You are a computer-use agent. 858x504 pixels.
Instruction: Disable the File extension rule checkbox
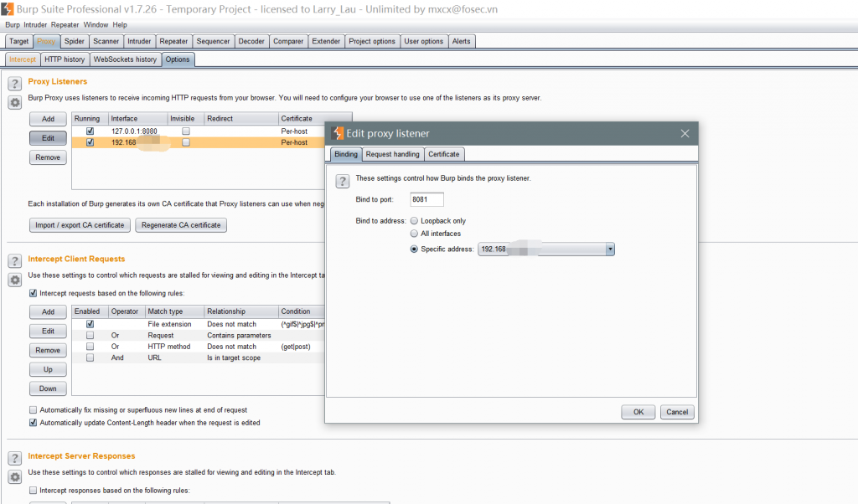click(90, 324)
